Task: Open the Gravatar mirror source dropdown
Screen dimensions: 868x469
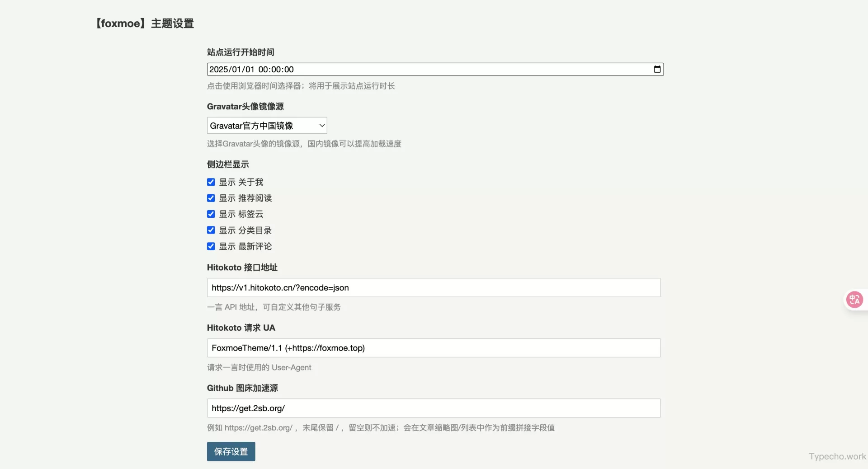Action: (x=267, y=125)
